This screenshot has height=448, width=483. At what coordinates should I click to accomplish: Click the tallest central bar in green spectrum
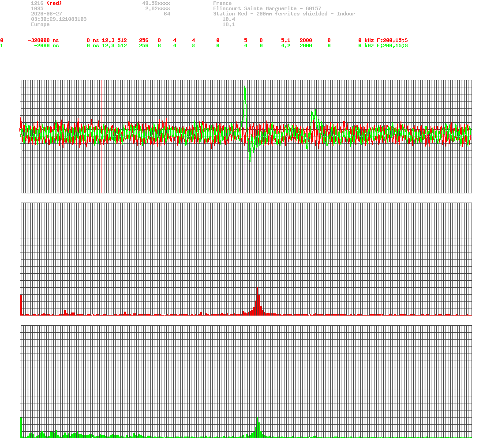(x=257, y=428)
